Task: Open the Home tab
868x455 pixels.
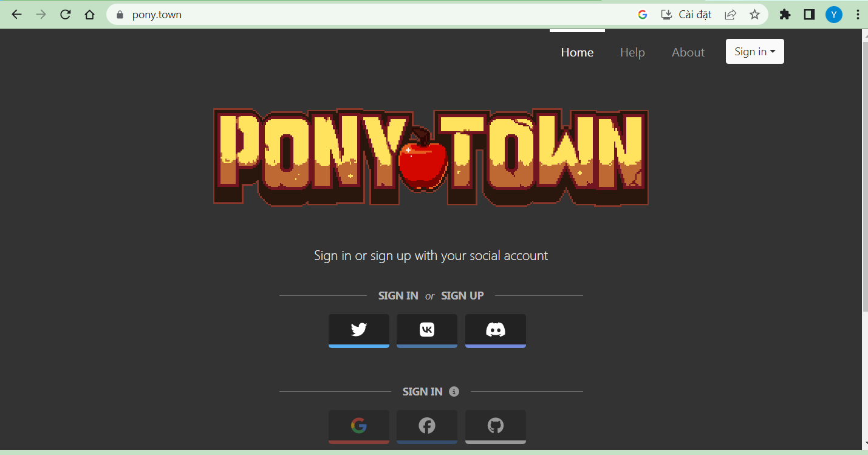Action: 577,52
